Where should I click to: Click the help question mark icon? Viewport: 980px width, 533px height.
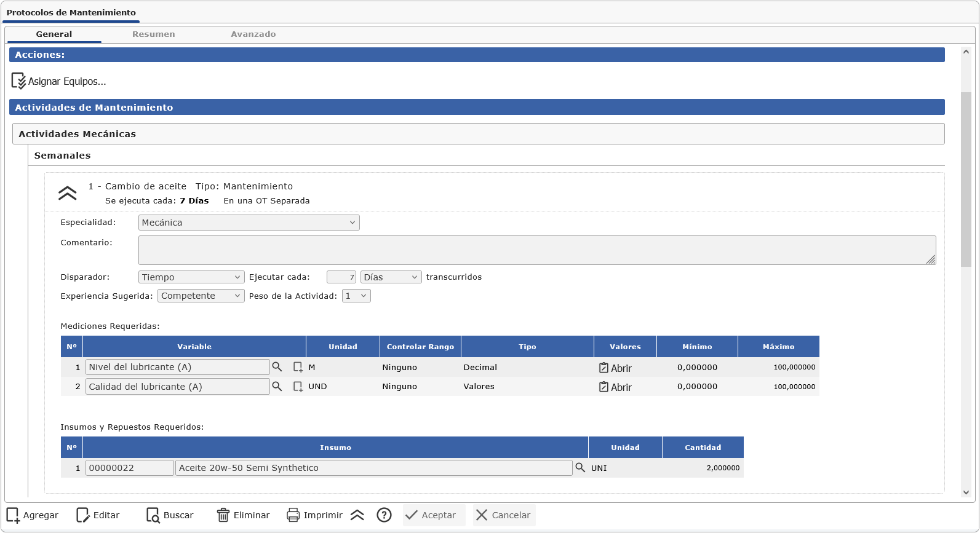384,515
